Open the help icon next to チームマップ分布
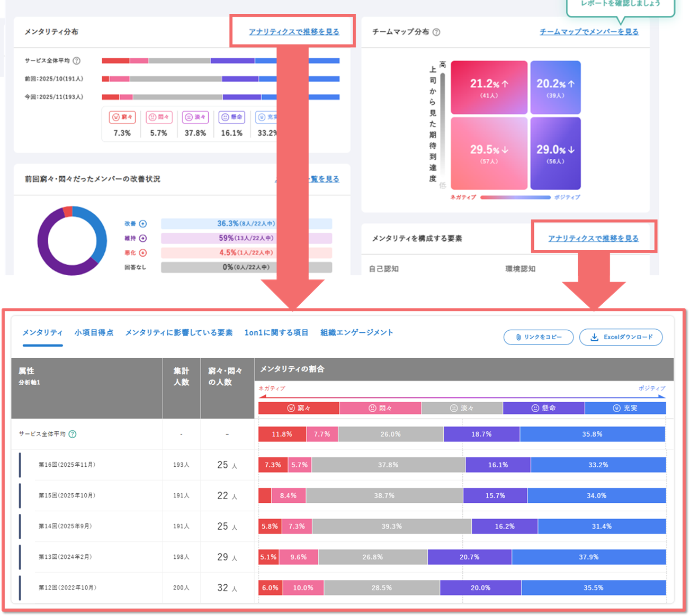 pyautogui.click(x=436, y=32)
